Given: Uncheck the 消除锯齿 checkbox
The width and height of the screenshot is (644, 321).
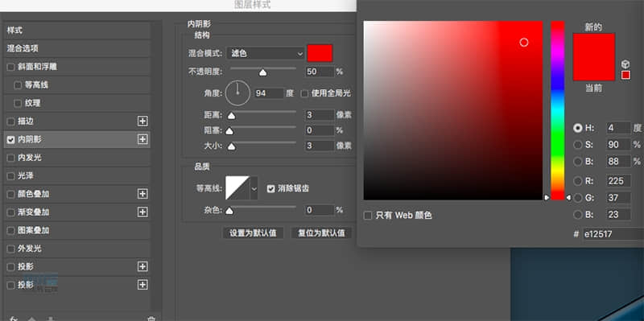Looking at the screenshot, I should tap(270, 188).
